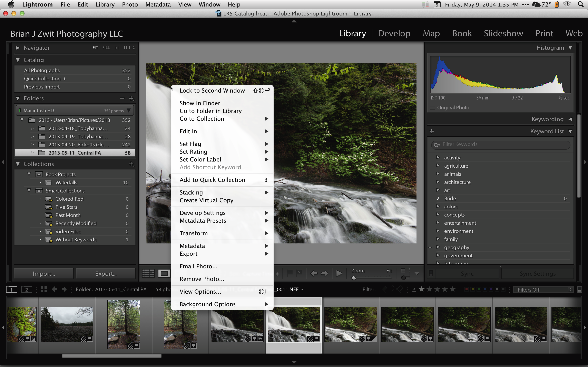Viewport: 588px width, 367px height.
Task: Set flag as pick in toolbar
Action: pyautogui.click(x=289, y=273)
